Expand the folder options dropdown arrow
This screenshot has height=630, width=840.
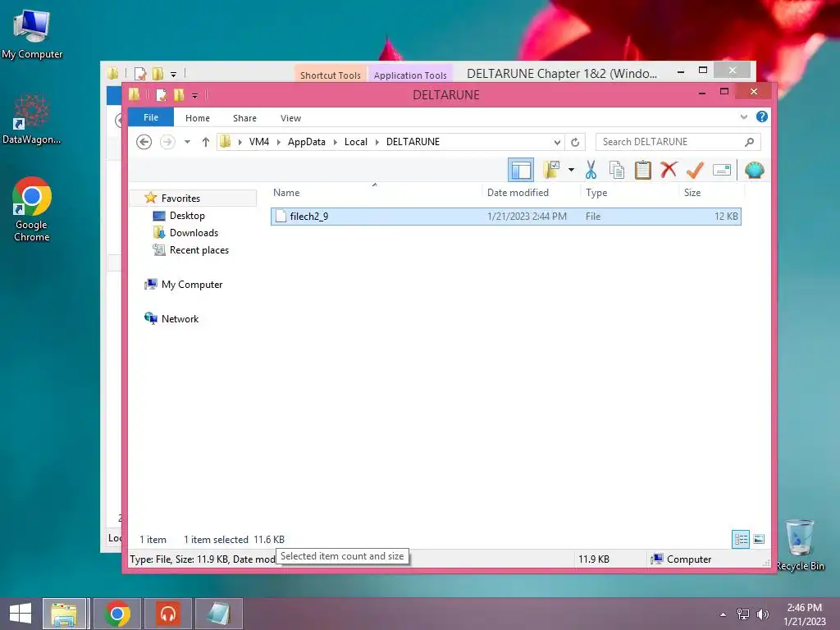(571, 171)
